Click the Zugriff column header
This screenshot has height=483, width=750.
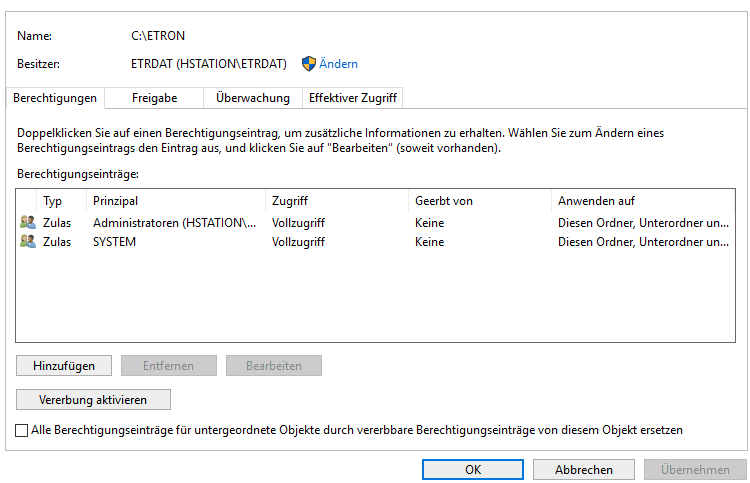tap(290, 201)
